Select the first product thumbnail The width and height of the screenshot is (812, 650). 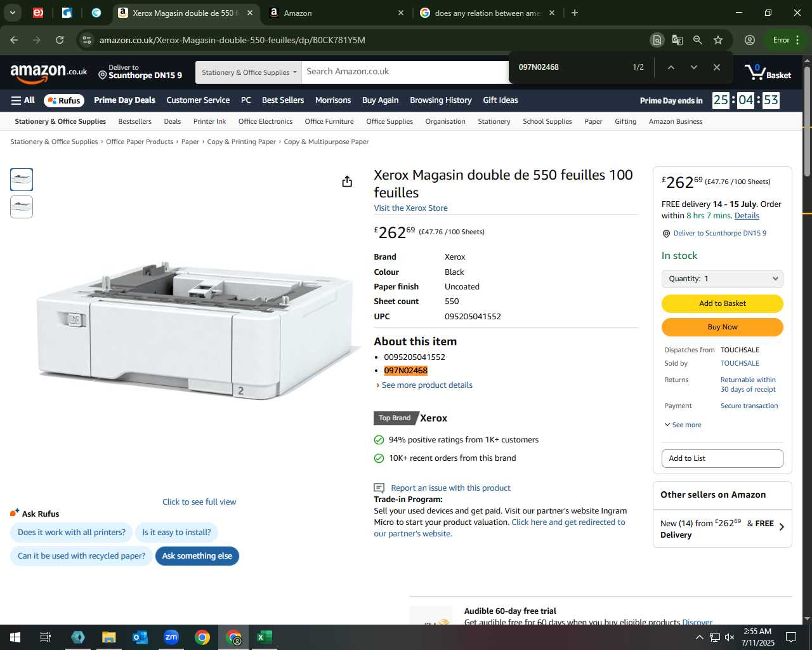[22, 180]
